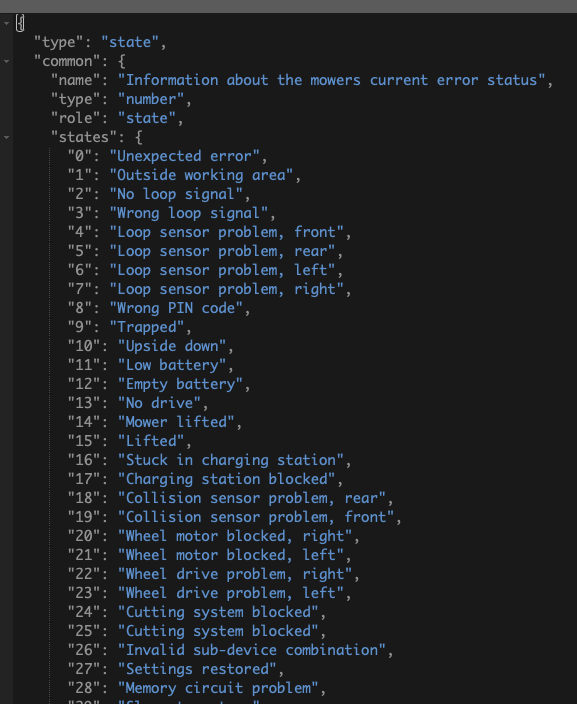The image size is (577, 704).
Task: Place cursor in "No loop signal"
Action: pos(176,194)
